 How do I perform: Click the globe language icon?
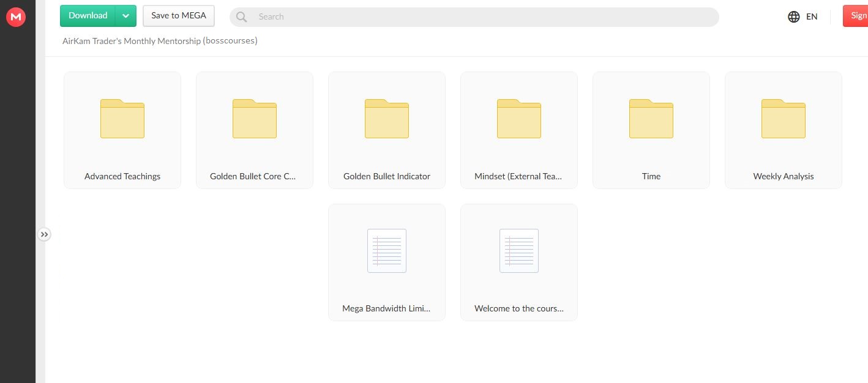[x=794, y=17]
